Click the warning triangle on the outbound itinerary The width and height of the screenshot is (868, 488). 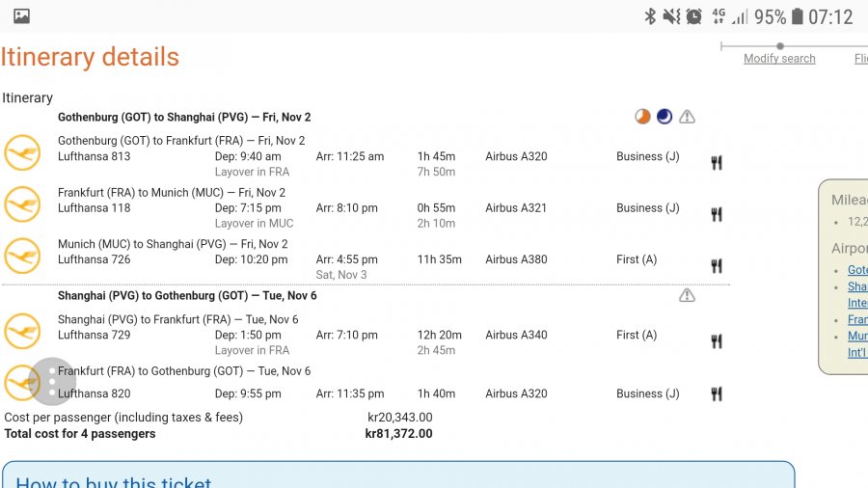click(x=687, y=117)
